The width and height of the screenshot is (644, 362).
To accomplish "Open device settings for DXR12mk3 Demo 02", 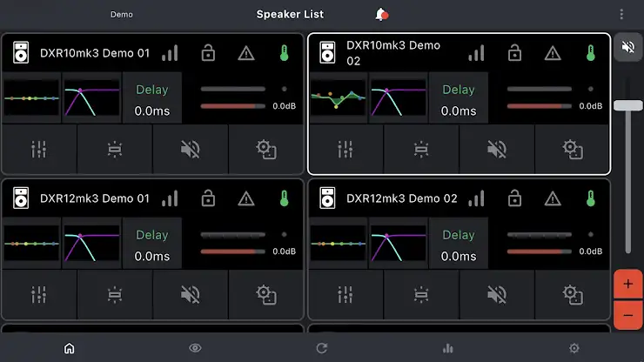I will tap(573, 295).
